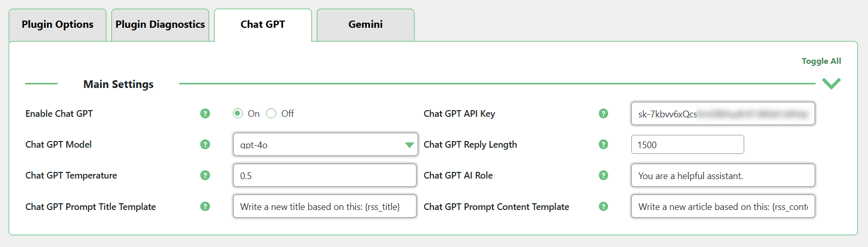Click the Chat GPT Temperature input field
Screen dimensions: 868x247
tap(325, 175)
